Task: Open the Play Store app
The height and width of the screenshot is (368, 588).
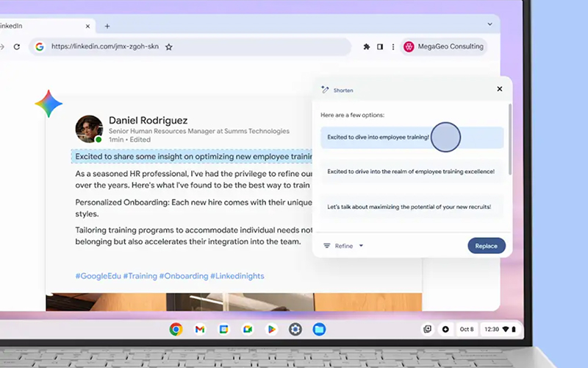Action: (271, 329)
